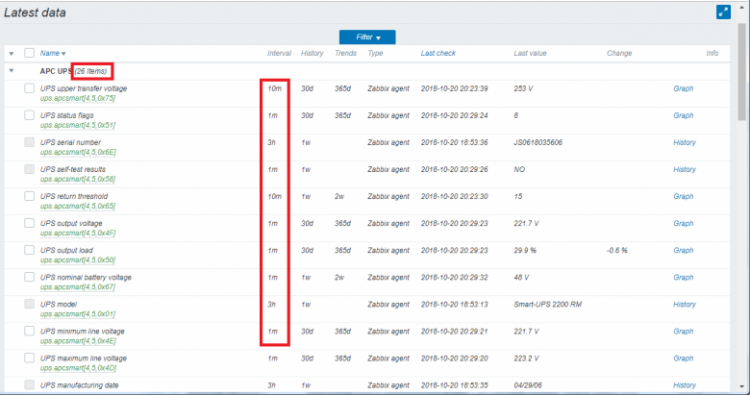750x395 pixels.
Task: Click item key ups.apcsmart[4,5,0x4F]
Action: click(x=77, y=233)
